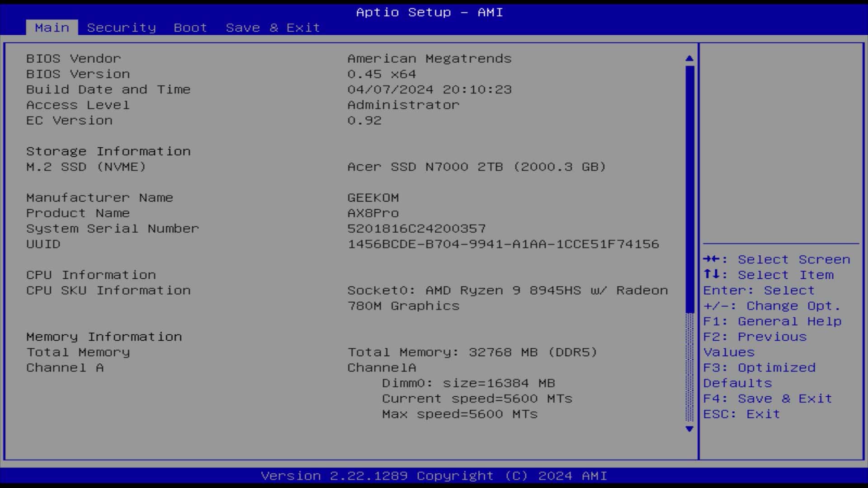Screen dimensions: 868x488
Task: Click the blue scrollbar thumb
Action: [x=689, y=190]
